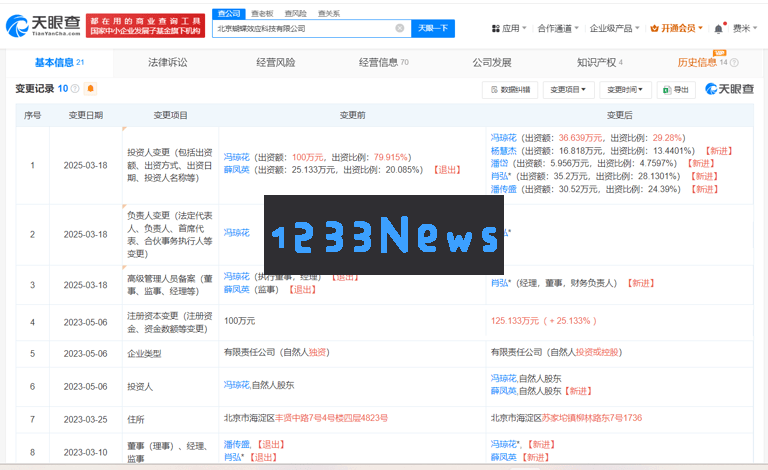
Task: Click the 变更前 column header
Action: (x=352, y=115)
